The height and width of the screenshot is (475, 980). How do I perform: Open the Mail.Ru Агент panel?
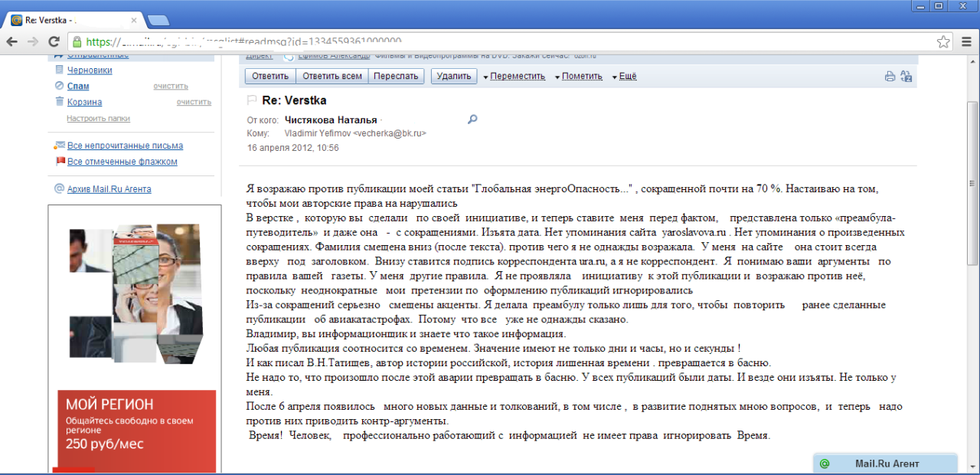pyautogui.click(x=886, y=464)
